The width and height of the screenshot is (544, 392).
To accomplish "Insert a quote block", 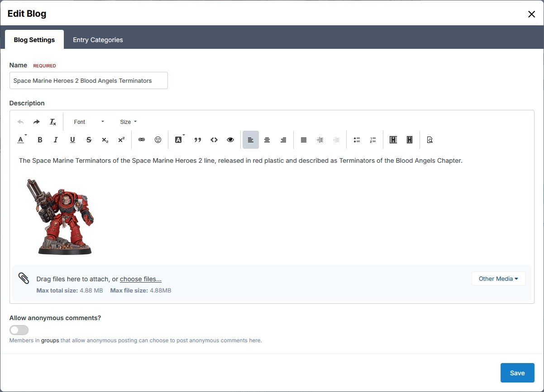I will [198, 140].
